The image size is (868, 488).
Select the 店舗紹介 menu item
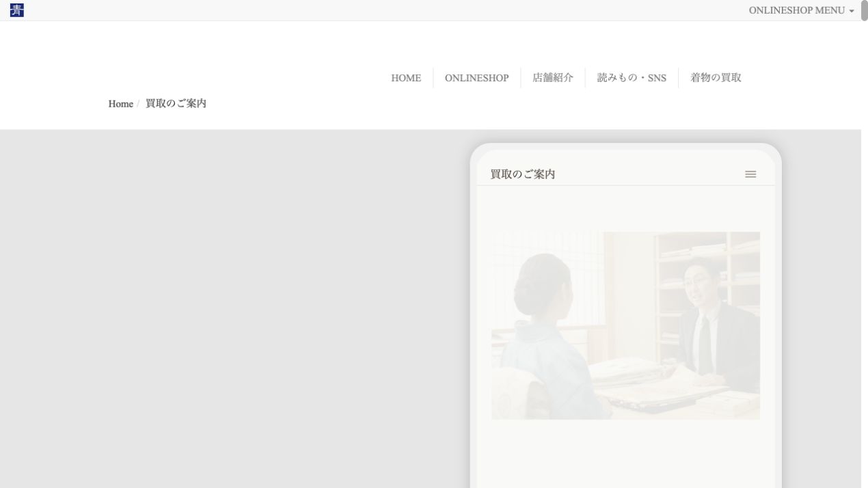click(553, 78)
